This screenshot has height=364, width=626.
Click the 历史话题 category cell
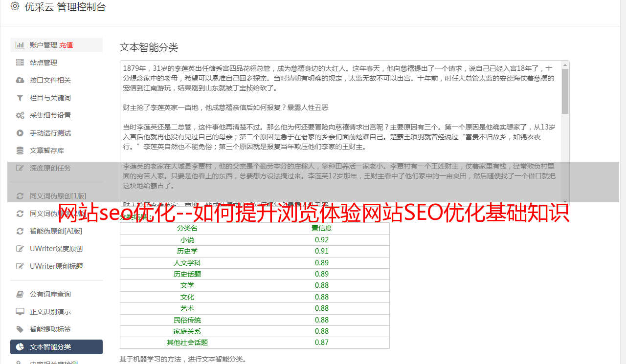pos(187,274)
